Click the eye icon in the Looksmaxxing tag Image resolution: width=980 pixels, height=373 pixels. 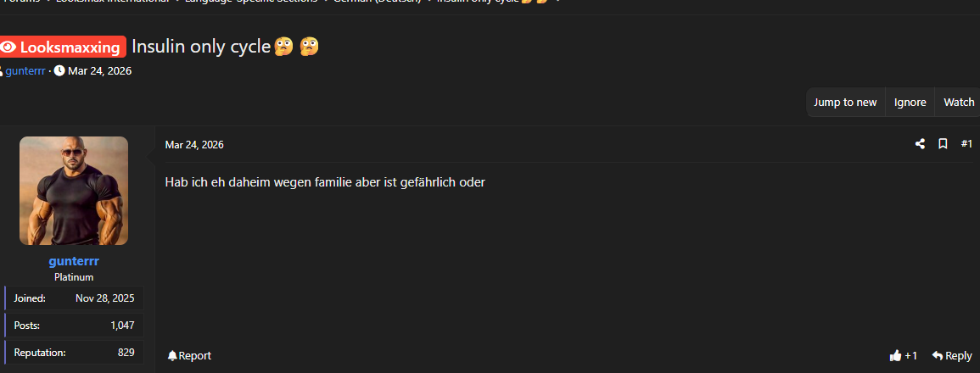coord(8,47)
